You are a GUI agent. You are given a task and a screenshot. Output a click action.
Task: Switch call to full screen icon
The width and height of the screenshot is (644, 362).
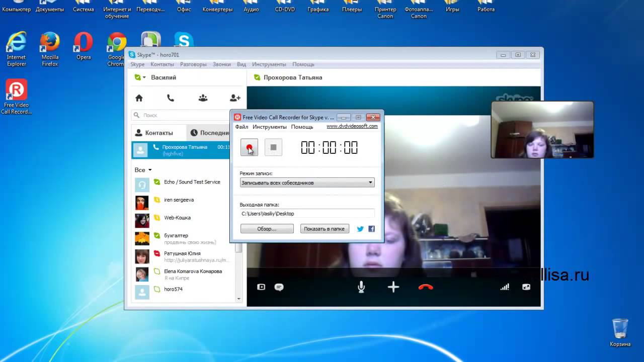tap(526, 287)
